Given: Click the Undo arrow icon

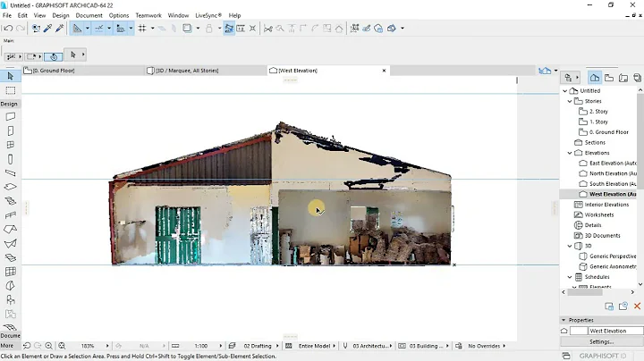Looking at the screenshot, I should tap(7, 29).
